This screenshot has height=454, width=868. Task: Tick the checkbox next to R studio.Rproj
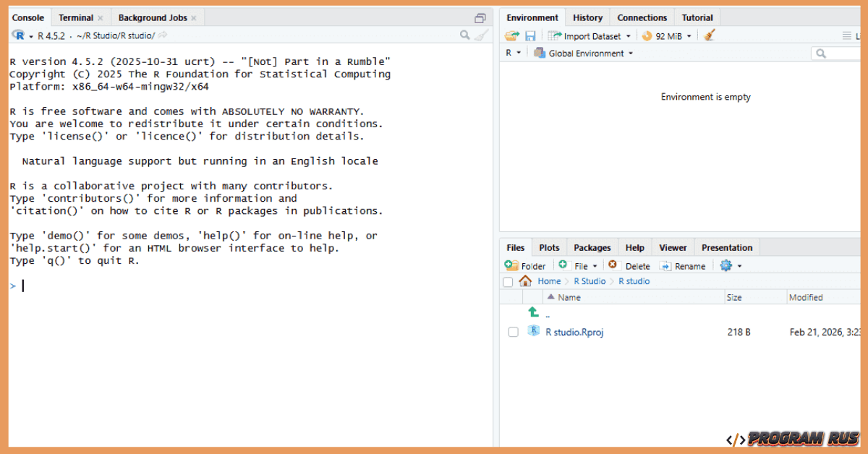click(513, 332)
